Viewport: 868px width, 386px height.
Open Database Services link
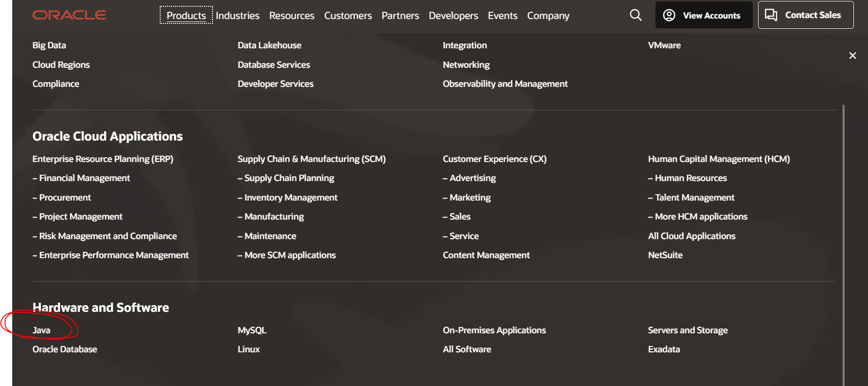tap(274, 65)
